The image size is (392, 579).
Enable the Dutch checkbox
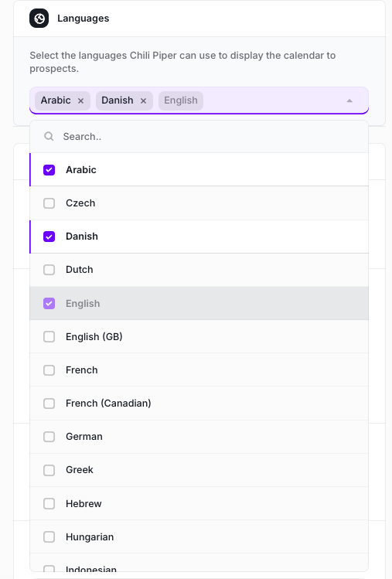[x=49, y=270]
